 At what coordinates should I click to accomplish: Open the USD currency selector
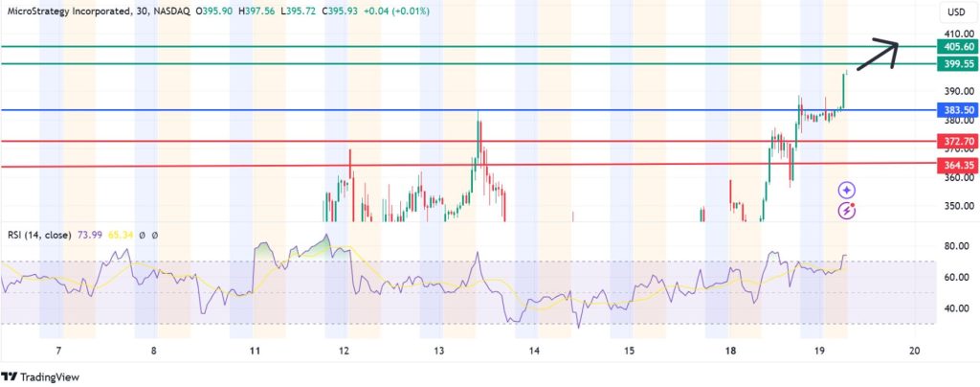click(956, 11)
